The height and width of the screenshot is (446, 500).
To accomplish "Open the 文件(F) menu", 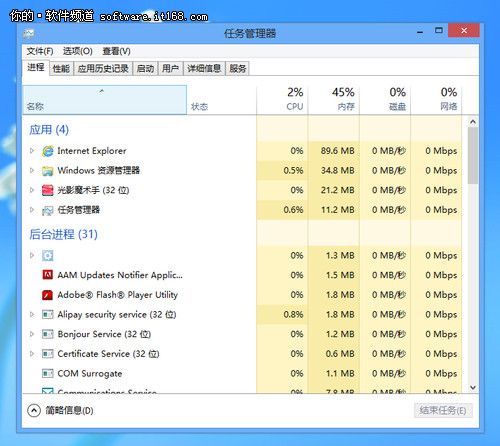I will tap(40, 51).
